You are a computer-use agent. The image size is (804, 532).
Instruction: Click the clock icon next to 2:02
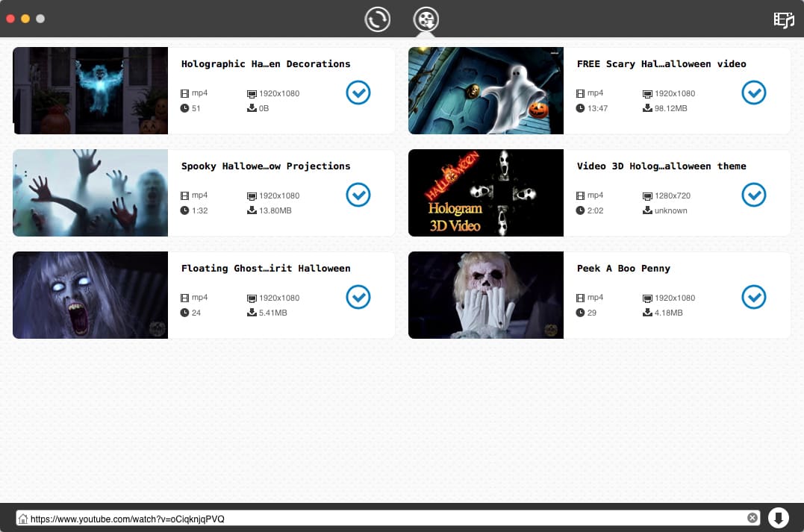[x=580, y=210]
